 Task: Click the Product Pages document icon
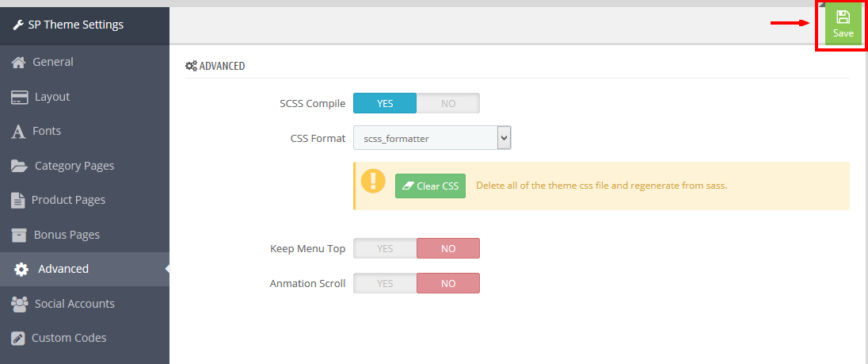tap(17, 200)
